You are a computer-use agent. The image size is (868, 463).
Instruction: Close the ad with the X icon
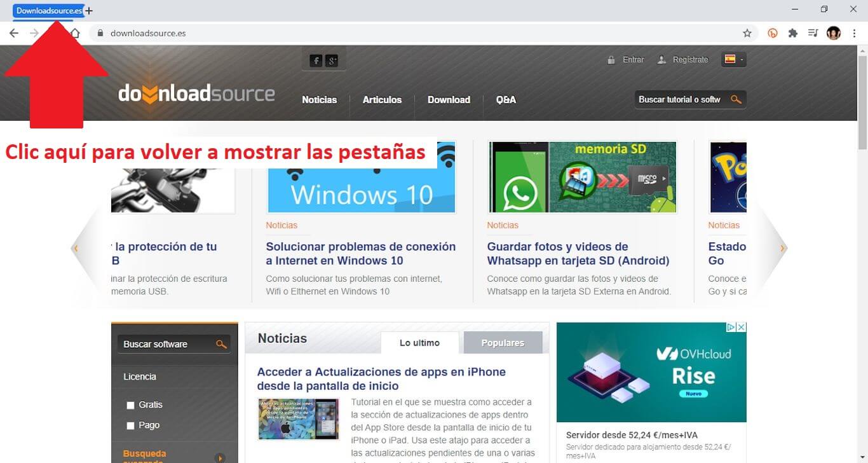(741, 327)
